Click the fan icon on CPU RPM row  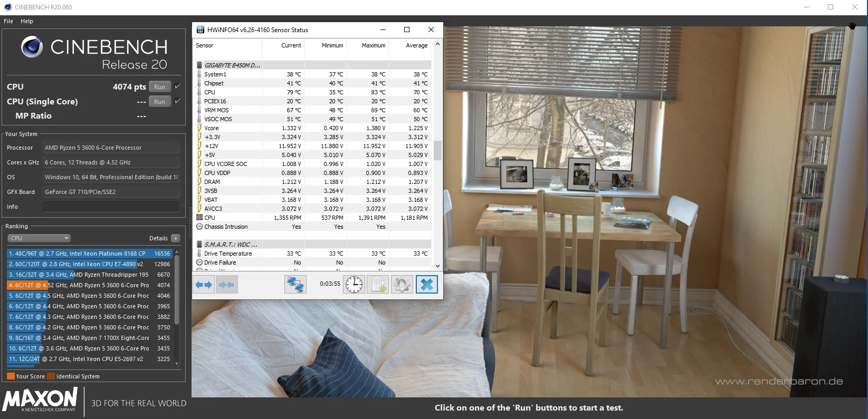click(199, 218)
